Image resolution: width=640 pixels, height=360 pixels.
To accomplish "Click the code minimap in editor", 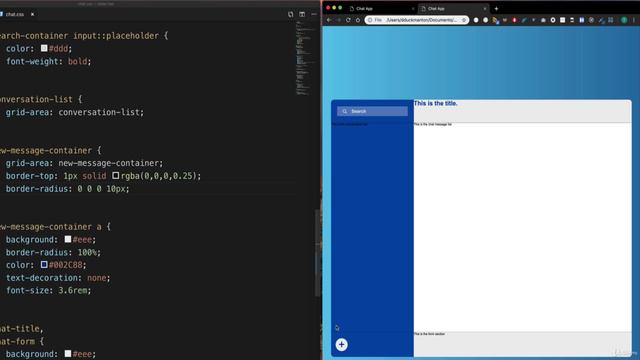I will point(305,58).
